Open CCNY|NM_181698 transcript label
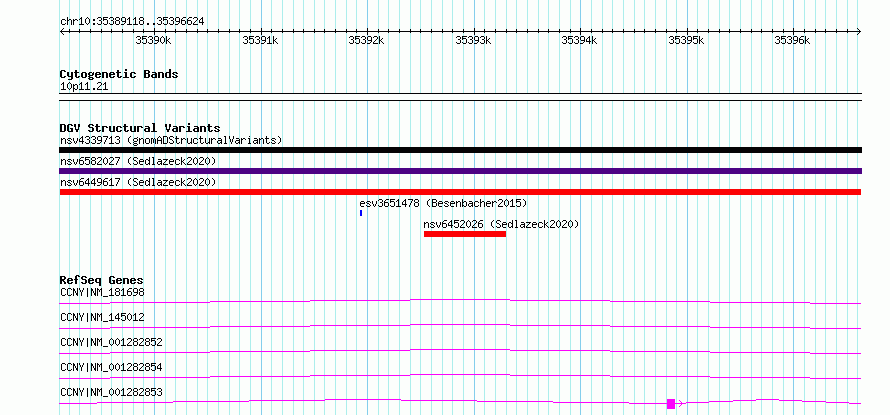 pyautogui.click(x=102, y=293)
